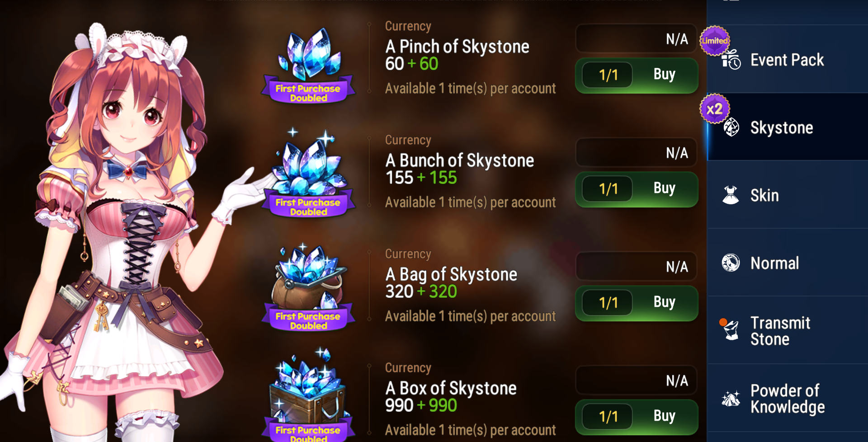This screenshot has width=868, height=442.
Task: Buy A Box of Skystone
Action: click(637, 417)
